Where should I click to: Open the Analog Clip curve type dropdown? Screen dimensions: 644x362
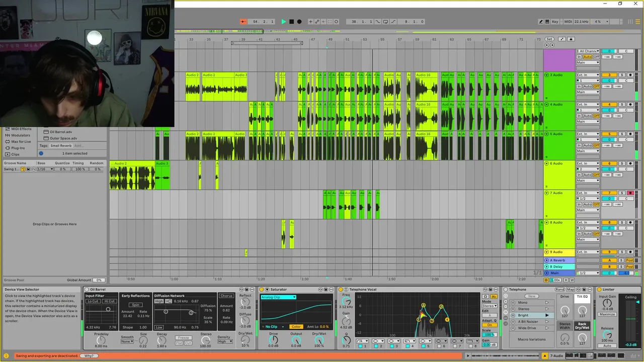coord(278,297)
